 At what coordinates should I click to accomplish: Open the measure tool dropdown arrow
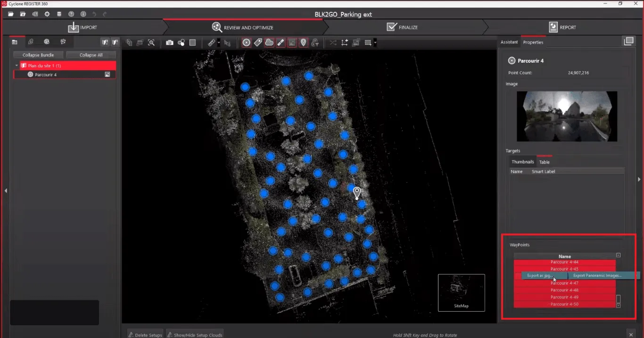pyautogui.click(x=219, y=43)
